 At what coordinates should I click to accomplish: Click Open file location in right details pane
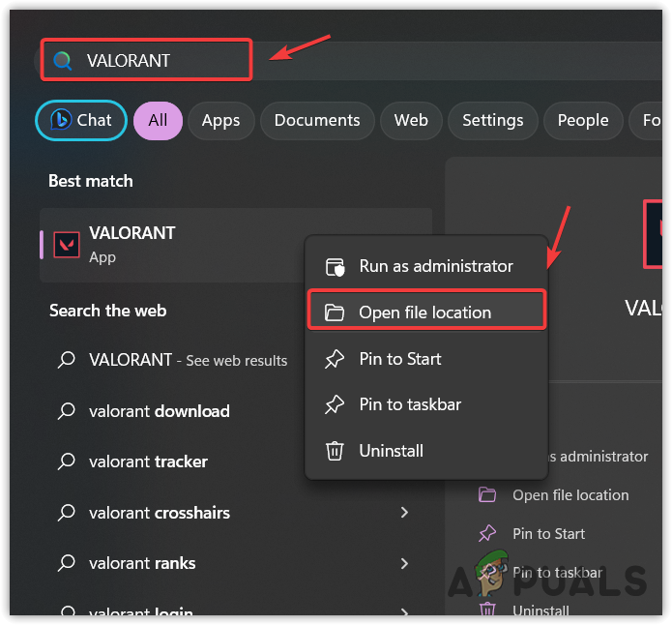point(570,495)
